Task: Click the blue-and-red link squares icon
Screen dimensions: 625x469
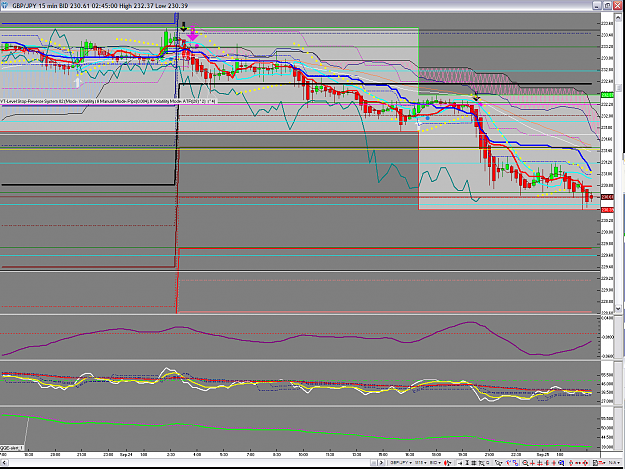Action: (x=515, y=463)
